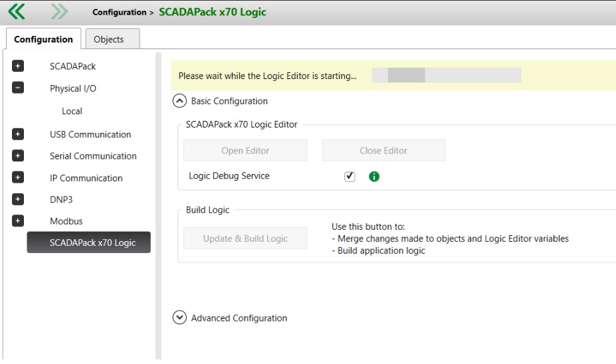Select SCADAPack x70 Logic tree item
Viewport: 616px width, 364px height.
[89, 242]
